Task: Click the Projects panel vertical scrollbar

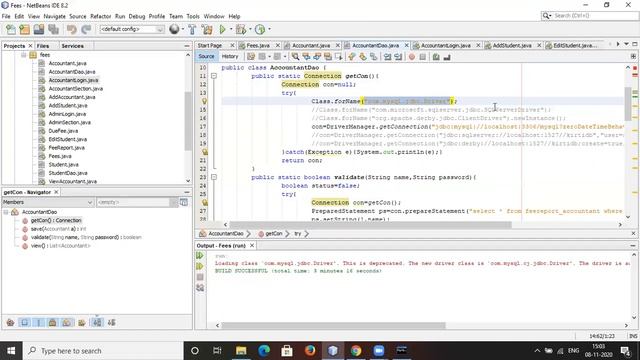Action: pyautogui.click(x=188, y=120)
